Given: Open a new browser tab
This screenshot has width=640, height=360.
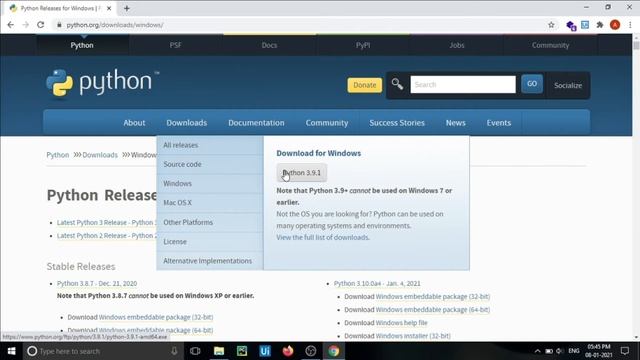Looking at the screenshot, I should 127,8.
